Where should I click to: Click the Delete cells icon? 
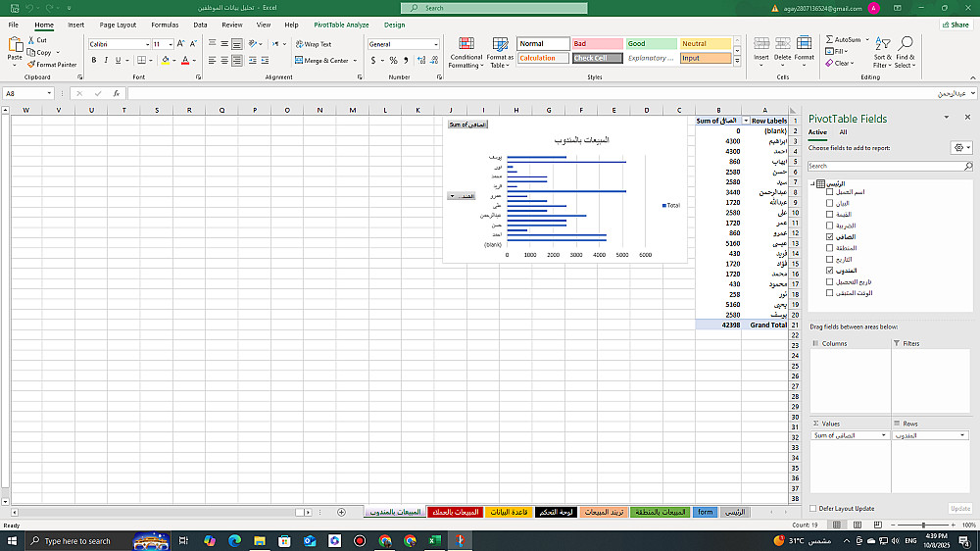coord(782,43)
